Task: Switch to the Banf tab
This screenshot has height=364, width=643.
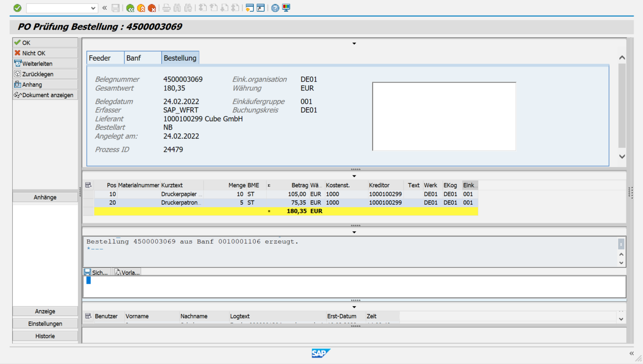Action: [133, 58]
